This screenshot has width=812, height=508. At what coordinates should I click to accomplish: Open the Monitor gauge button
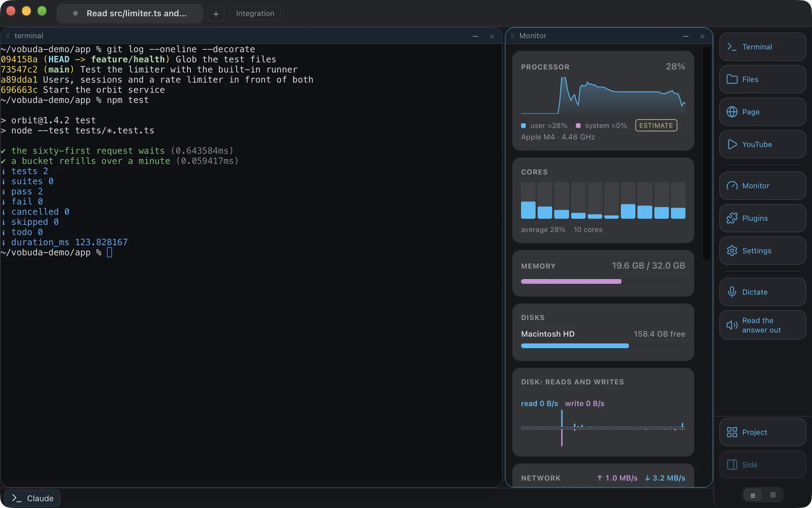762,185
